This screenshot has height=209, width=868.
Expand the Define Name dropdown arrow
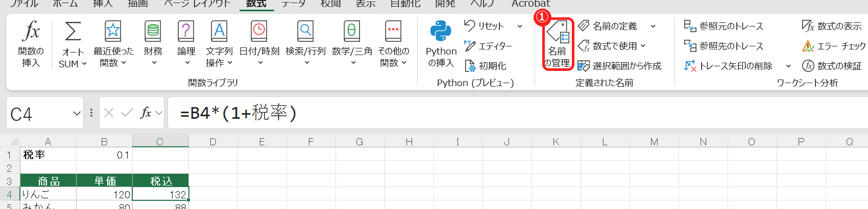[653, 26]
